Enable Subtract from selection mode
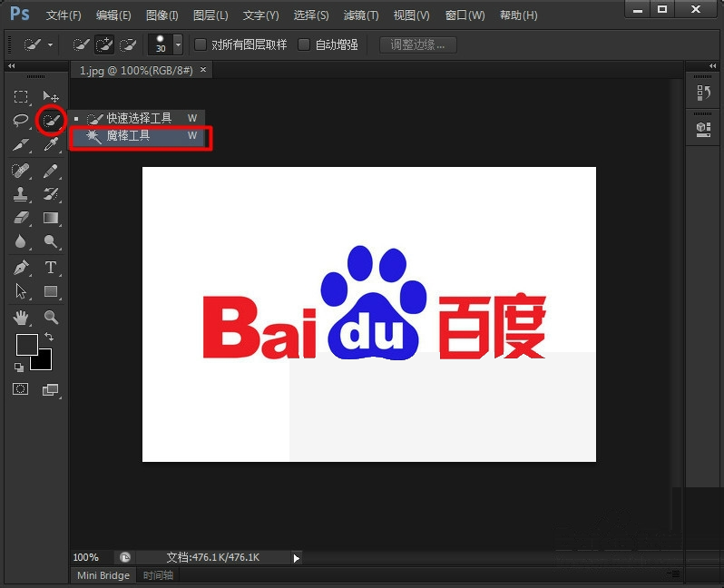The height and width of the screenshot is (588, 724). 128,44
